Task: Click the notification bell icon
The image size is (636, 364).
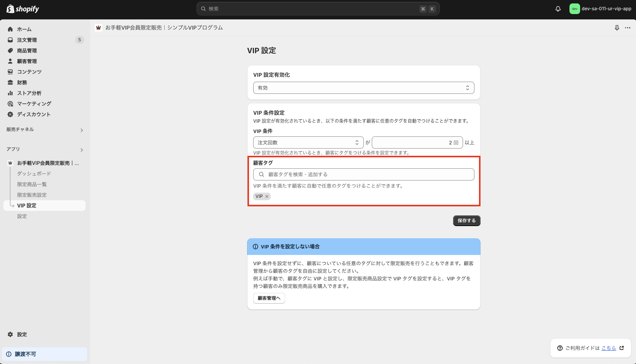Action: pos(558,8)
